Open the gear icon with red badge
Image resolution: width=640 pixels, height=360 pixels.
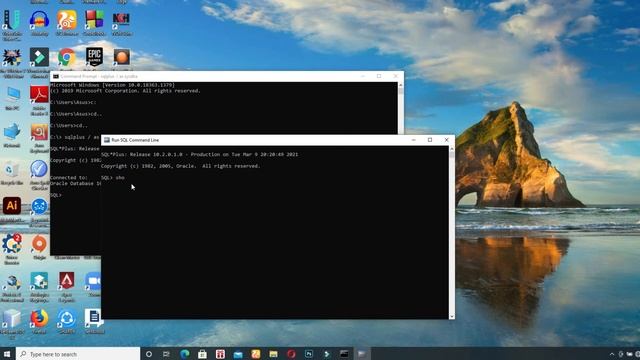pos(12,244)
